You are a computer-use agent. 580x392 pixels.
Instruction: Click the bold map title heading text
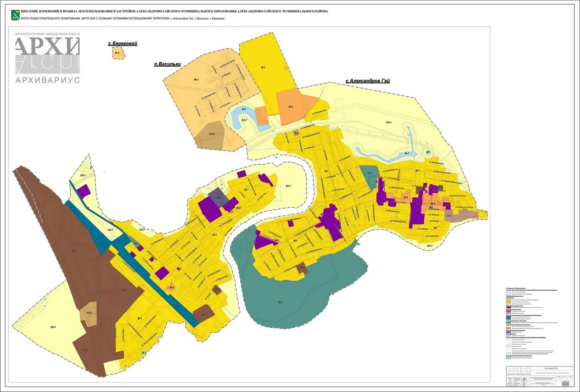[x=174, y=11]
